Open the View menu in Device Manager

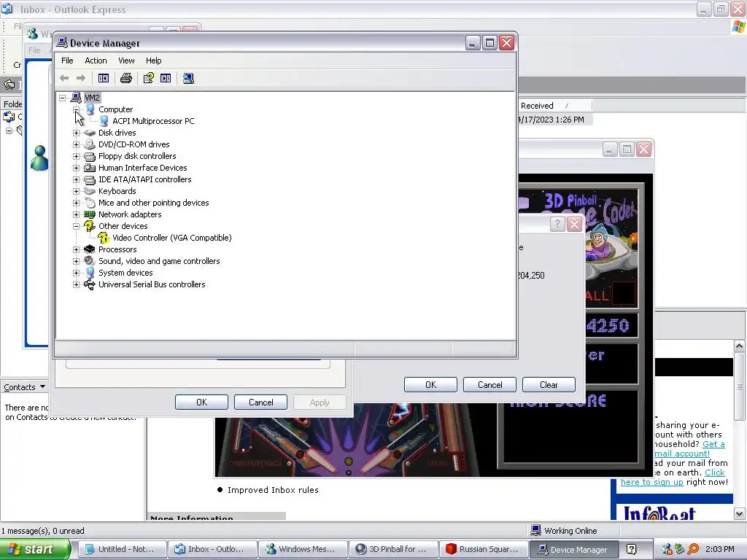126,61
